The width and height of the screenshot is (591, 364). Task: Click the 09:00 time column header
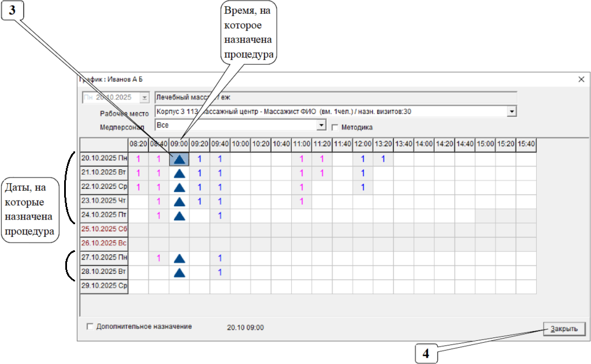coord(179,143)
